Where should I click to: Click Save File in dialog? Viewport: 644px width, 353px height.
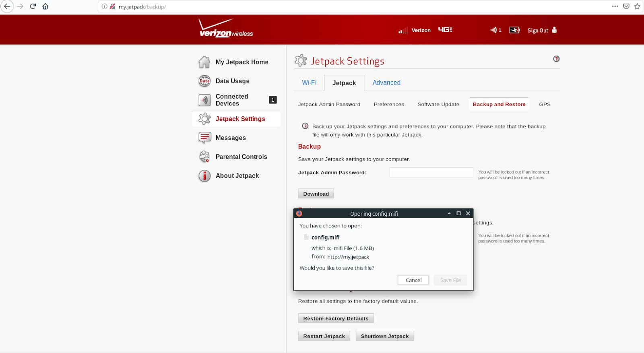(x=450, y=280)
